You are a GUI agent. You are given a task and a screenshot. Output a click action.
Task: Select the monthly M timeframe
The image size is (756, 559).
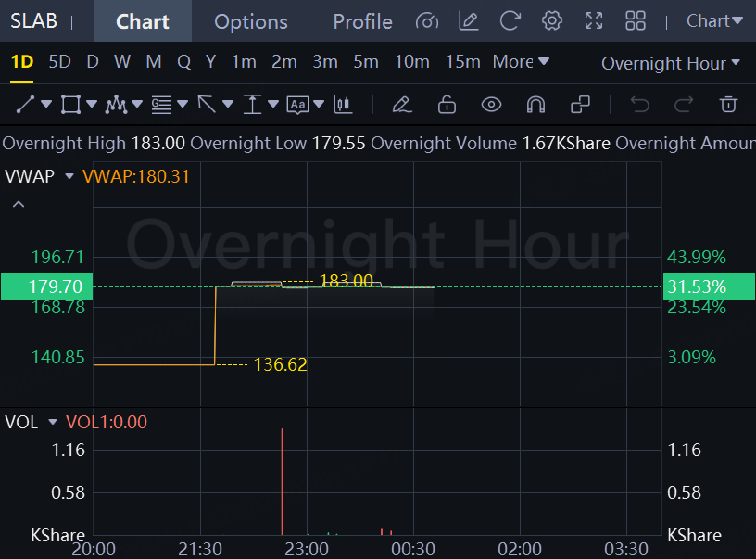(x=153, y=62)
